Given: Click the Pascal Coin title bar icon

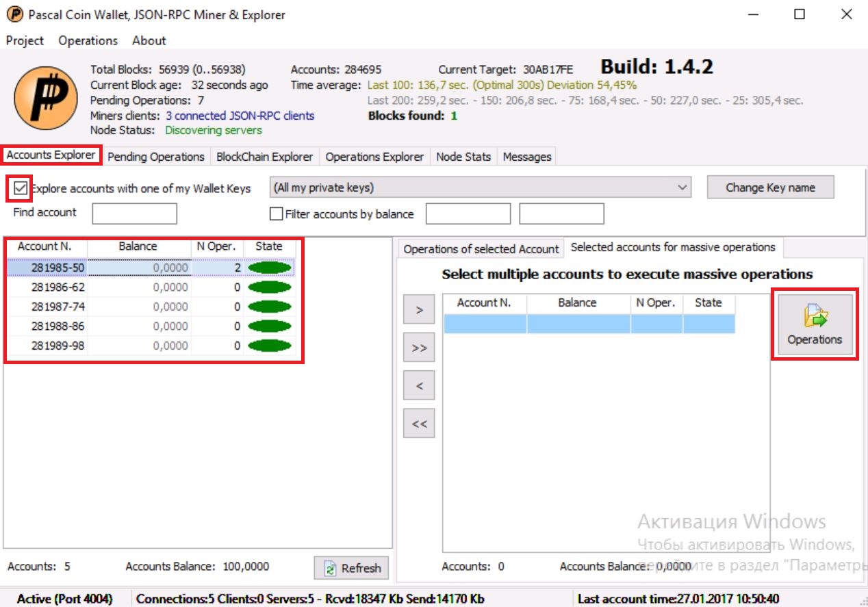Looking at the screenshot, I should tap(14, 14).
